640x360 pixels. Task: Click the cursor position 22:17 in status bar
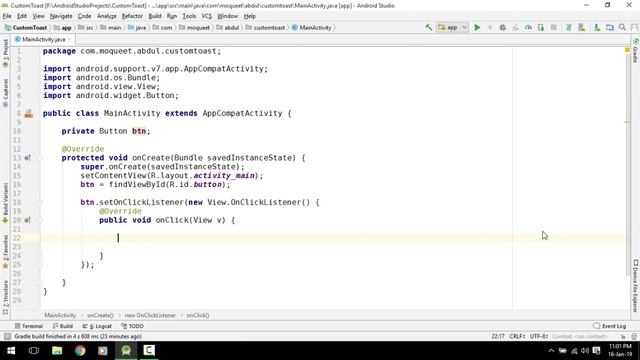click(x=498, y=336)
